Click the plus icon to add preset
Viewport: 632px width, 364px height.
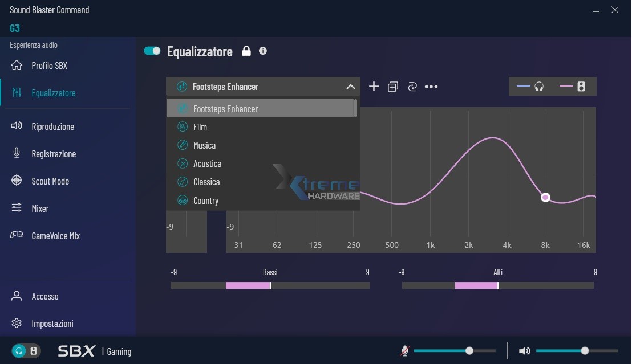tap(374, 87)
